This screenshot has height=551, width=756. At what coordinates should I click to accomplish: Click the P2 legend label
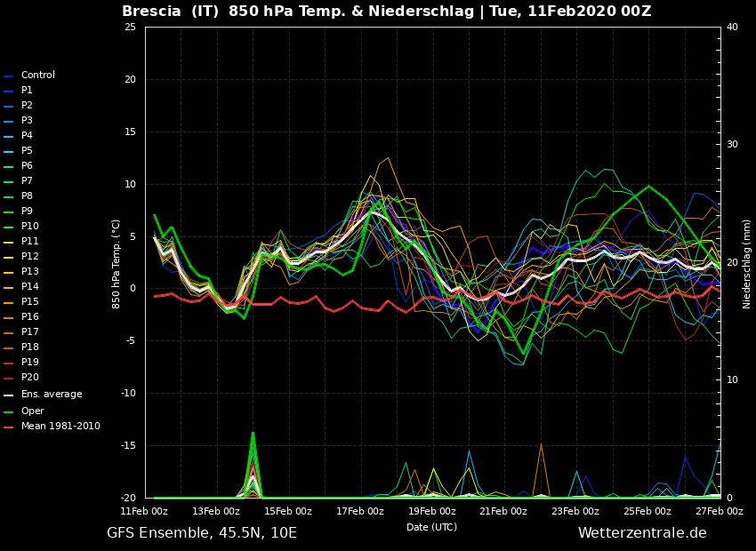[x=27, y=105]
